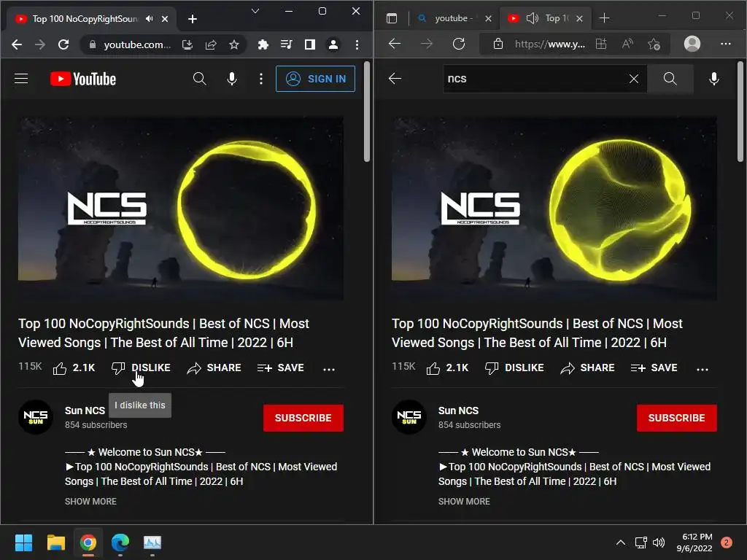Open YouTube search icon in Chrome window
The image size is (747, 560).
200,79
